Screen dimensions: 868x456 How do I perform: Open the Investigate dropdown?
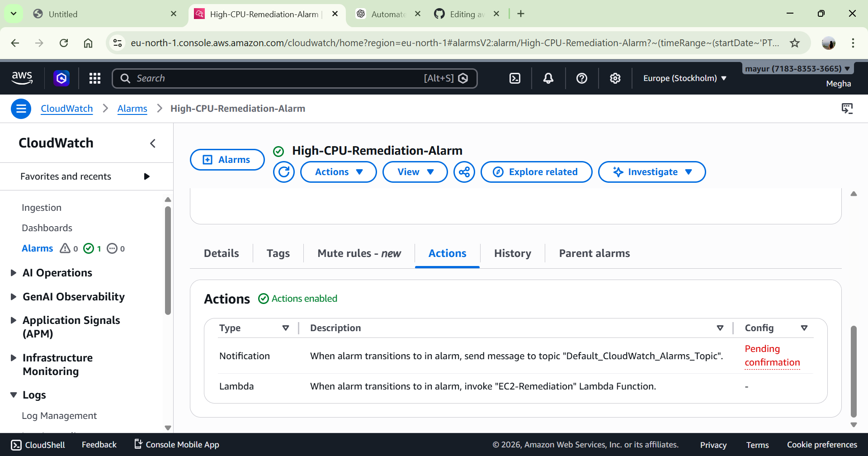click(651, 172)
